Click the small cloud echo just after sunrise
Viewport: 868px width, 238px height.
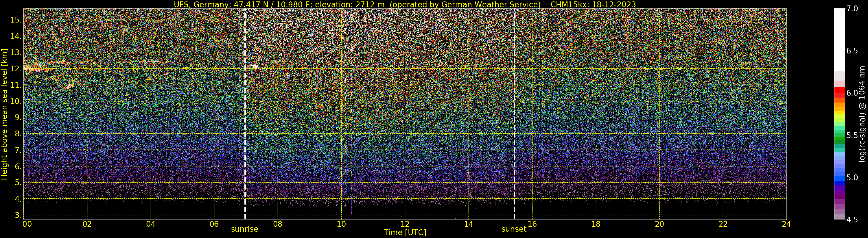click(254, 67)
